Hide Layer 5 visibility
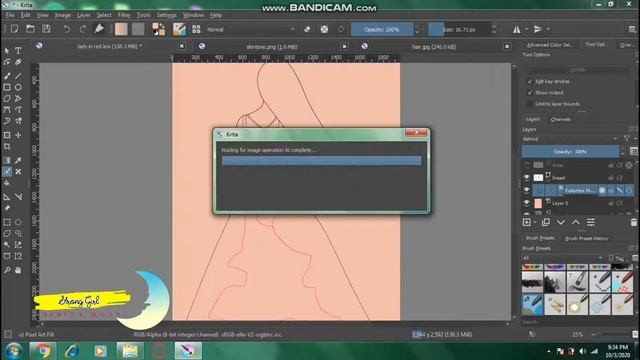The height and width of the screenshot is (360, 640). point(527,203)
